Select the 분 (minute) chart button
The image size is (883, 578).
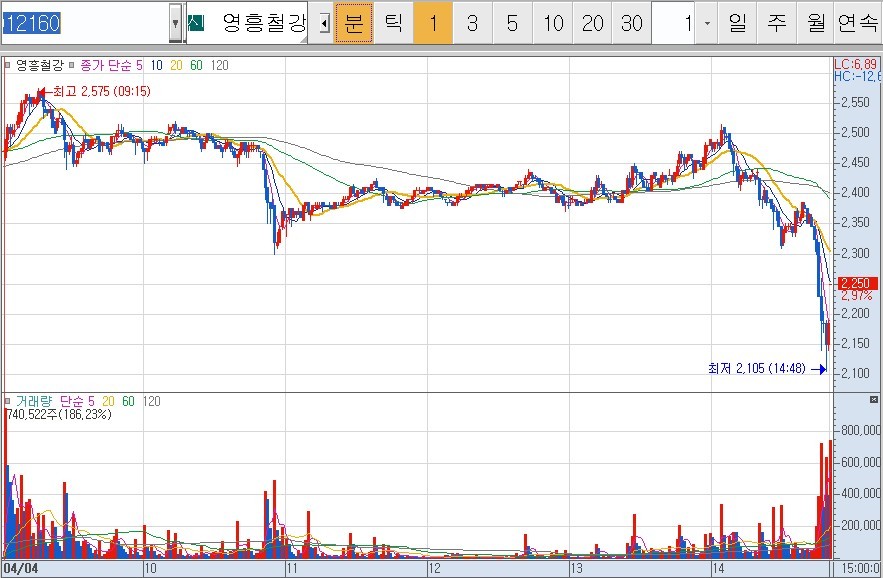click(x=353, y=23)
